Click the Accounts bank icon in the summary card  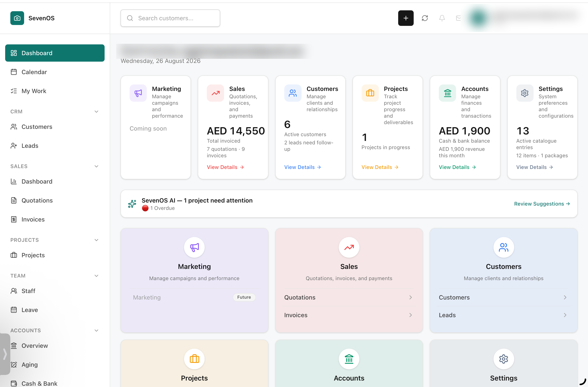(x=447, y=93)
